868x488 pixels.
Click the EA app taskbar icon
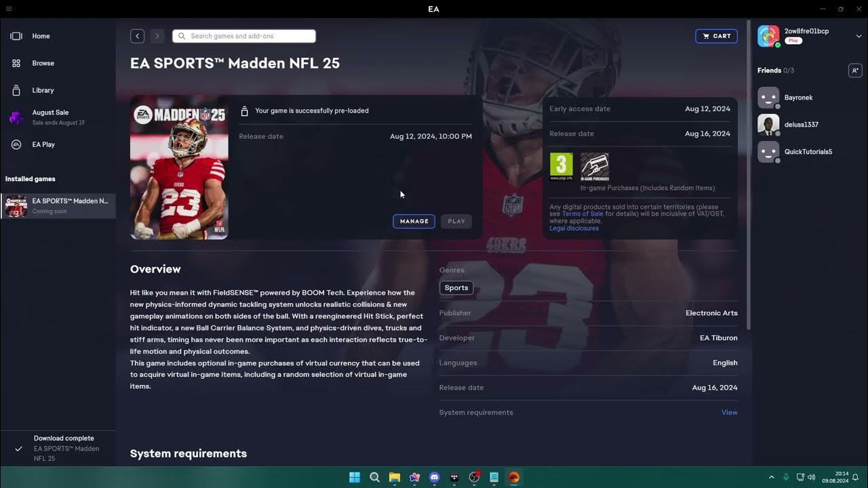point(514,477)
